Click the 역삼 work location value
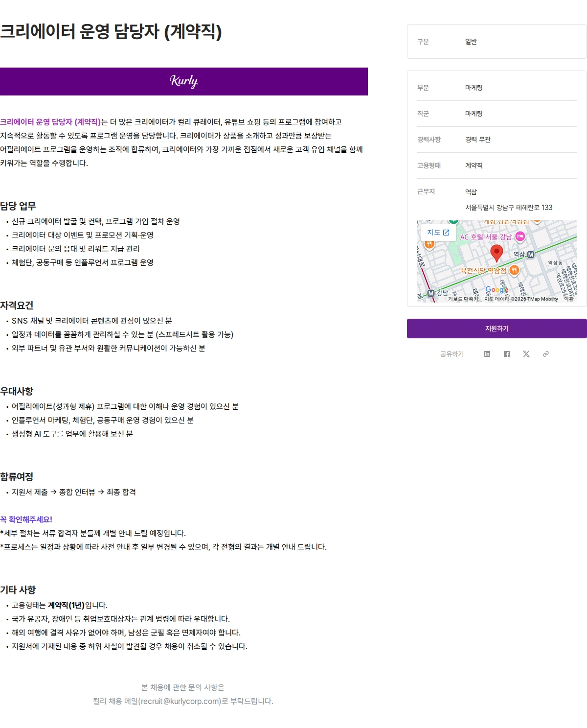The height and width of the screenshot is (728, 587). [471, 192]
